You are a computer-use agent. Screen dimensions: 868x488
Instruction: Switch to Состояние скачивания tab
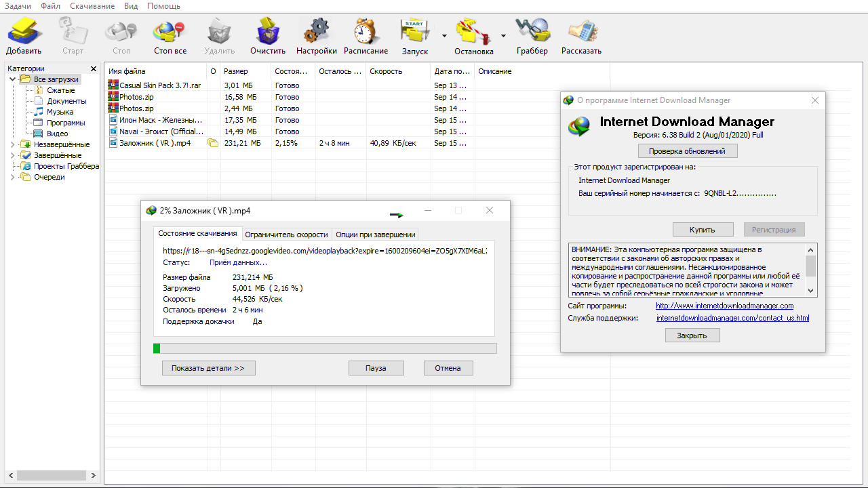click(x=197, y=233)
